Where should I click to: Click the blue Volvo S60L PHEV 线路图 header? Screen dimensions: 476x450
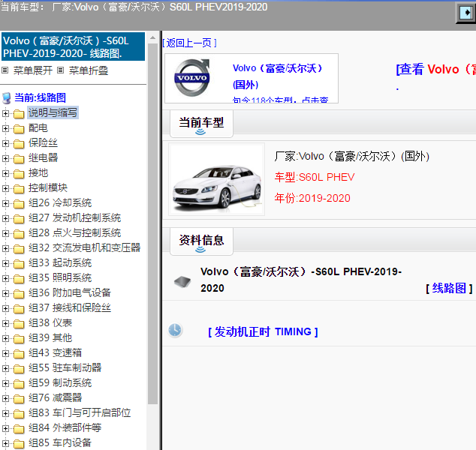73,46
